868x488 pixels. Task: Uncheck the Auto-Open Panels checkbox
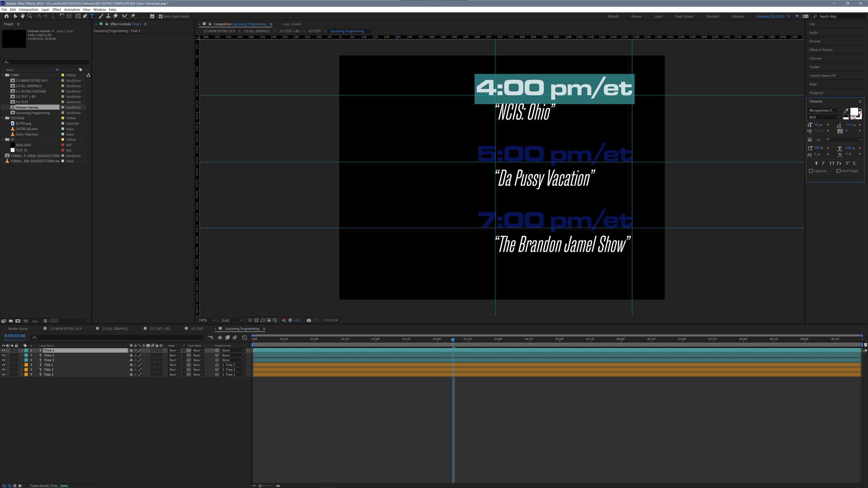pyautogui.click(x=160, y=16)
